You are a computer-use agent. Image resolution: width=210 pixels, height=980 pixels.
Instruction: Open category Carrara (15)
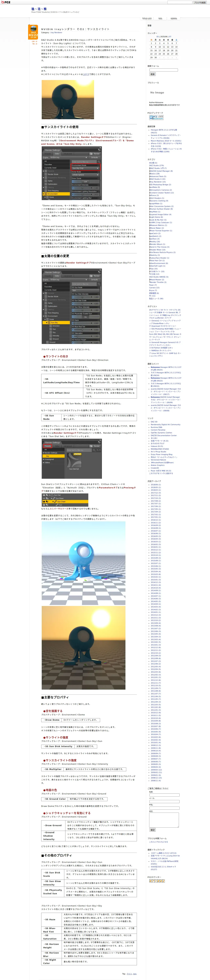tap(154, 288)
